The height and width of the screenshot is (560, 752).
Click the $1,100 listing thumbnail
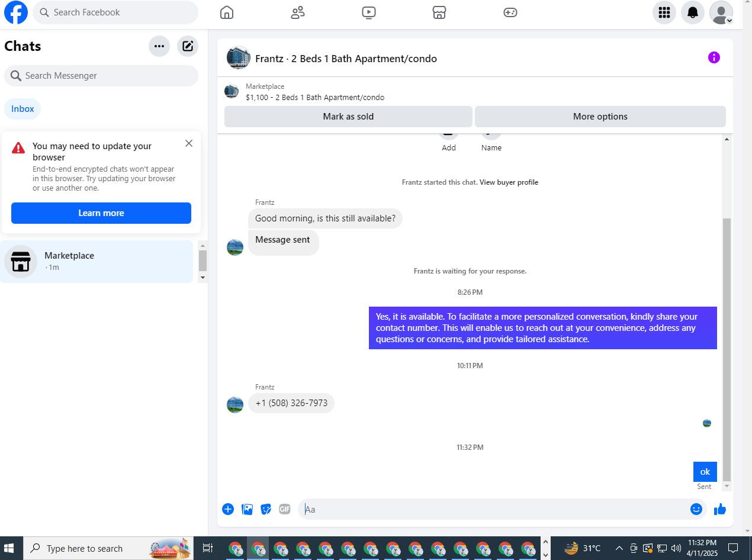point(232,91)
